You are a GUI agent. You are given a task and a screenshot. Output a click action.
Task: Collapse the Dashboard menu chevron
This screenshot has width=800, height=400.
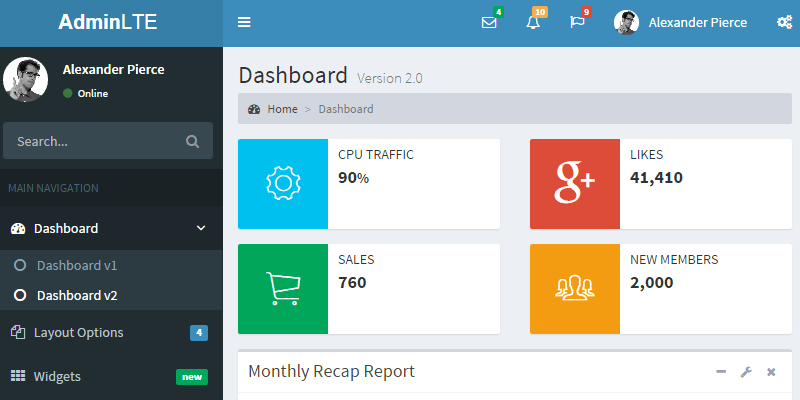point(201,229)
